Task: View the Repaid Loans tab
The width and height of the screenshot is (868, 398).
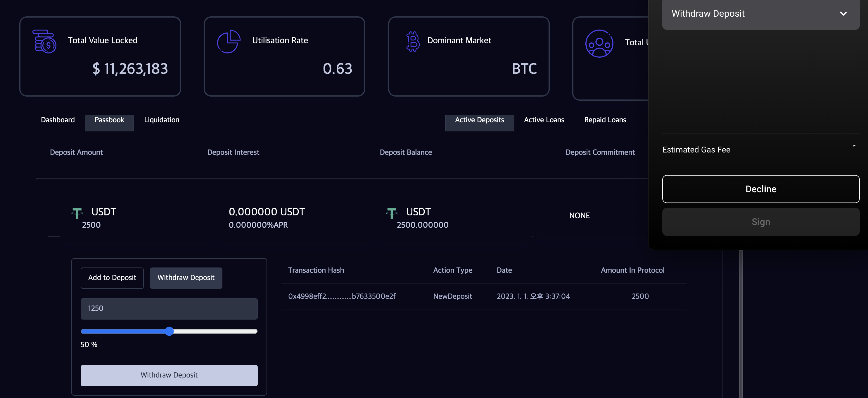Action: pyautogui.click(x=605, y=120)
